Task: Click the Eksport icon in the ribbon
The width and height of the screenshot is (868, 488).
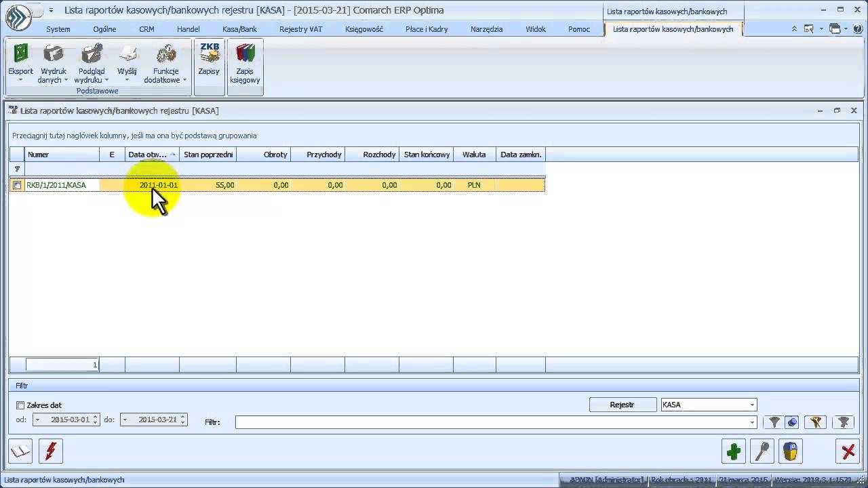Action: 20,54
